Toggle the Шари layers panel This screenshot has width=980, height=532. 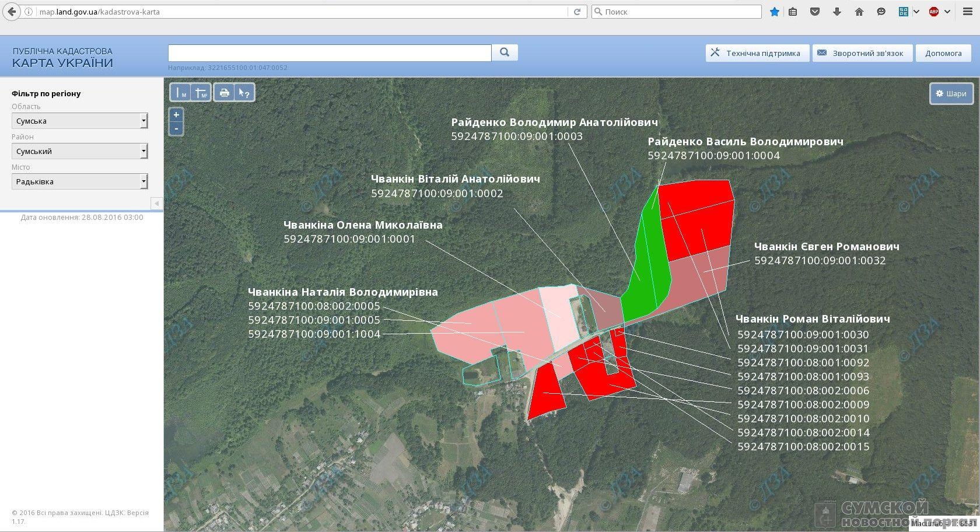point(951,93)
